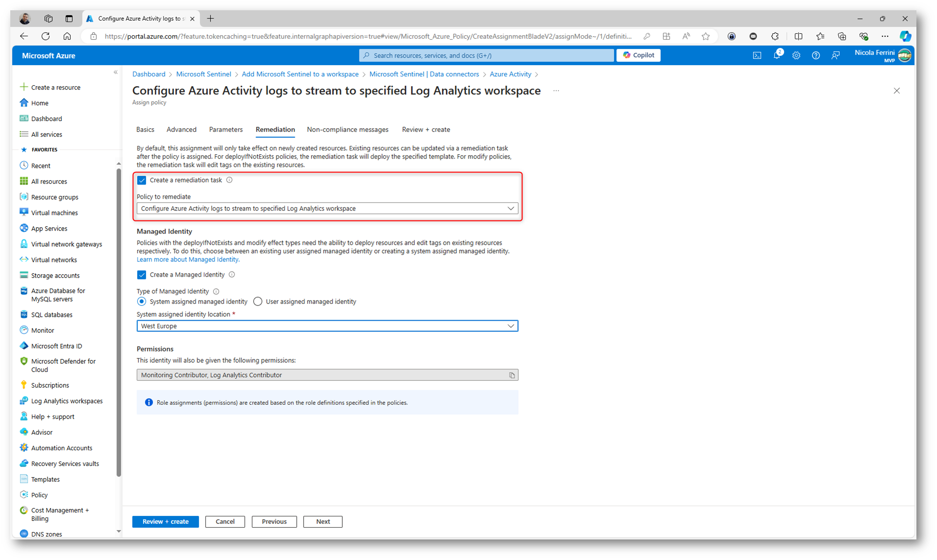Viewport: 937px width, 560px height.
Task: Open Advisor in sidebar
Action: tap(42, 432)
